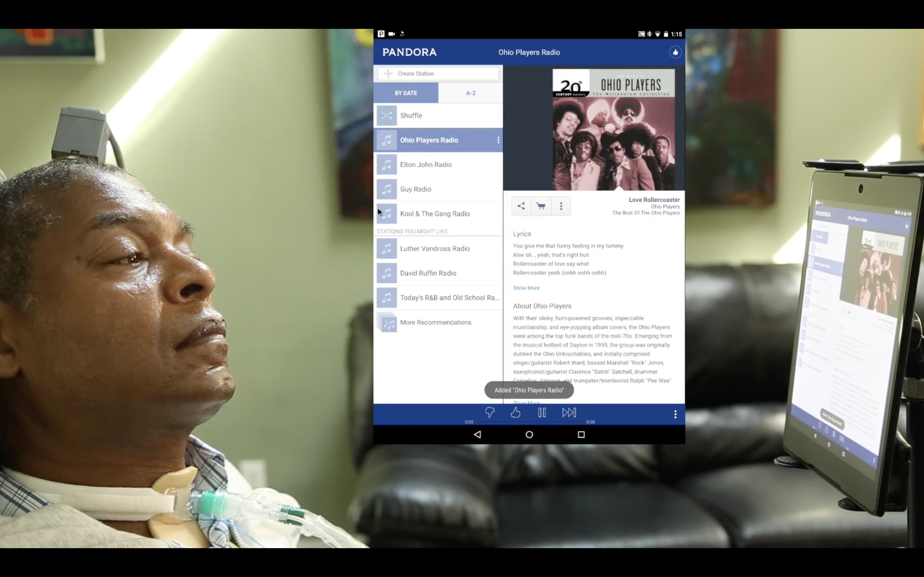Click the Ohio Players album cover
Viewport: 924px width, 577px height.
tap(613, 130)
